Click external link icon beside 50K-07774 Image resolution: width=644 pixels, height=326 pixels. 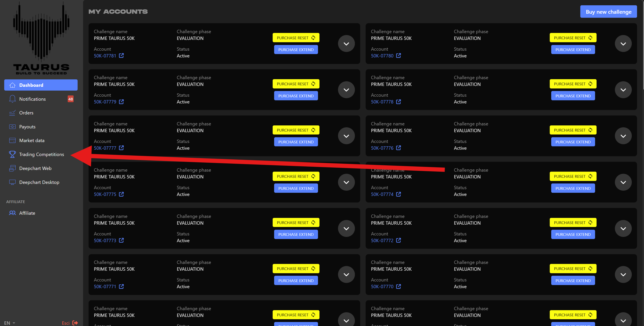398,194
